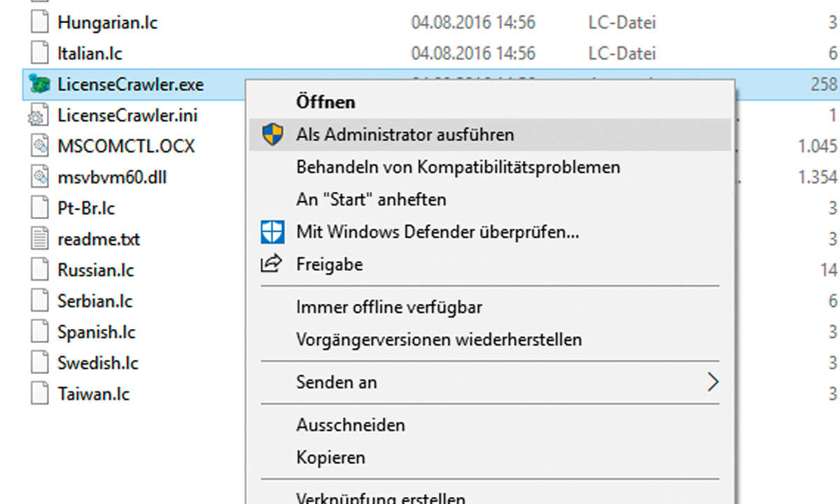Screen dimensions: 840x504
Task: Click the Serbian.lc file icon
Action: [38, 300]
